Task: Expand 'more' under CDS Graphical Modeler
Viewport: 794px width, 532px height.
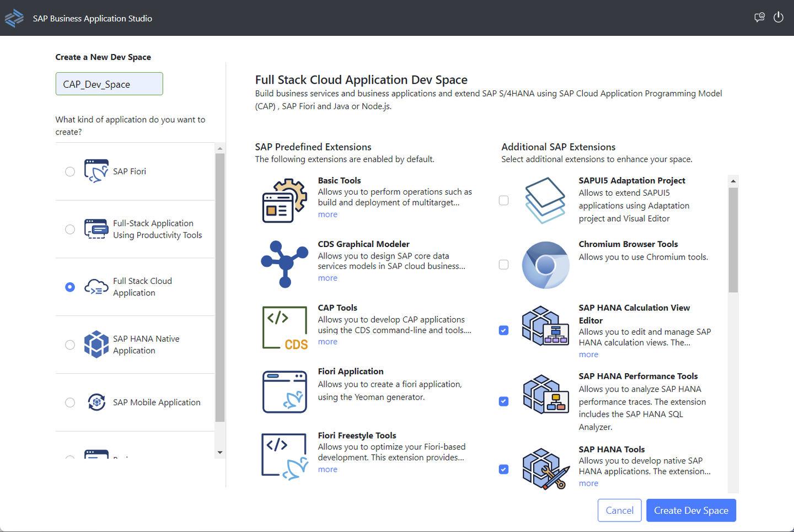Action: pos(328,278)
